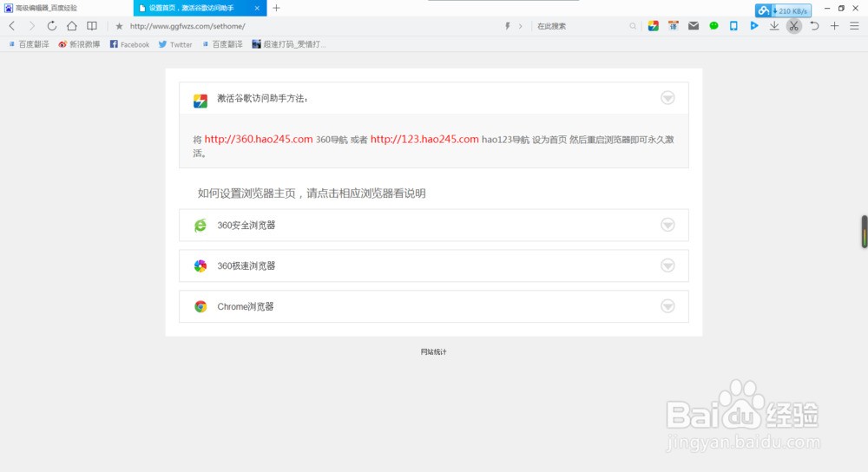868x472 pixels.
Task: Open the Google access helper extension icon
Action: coord(654,26)
